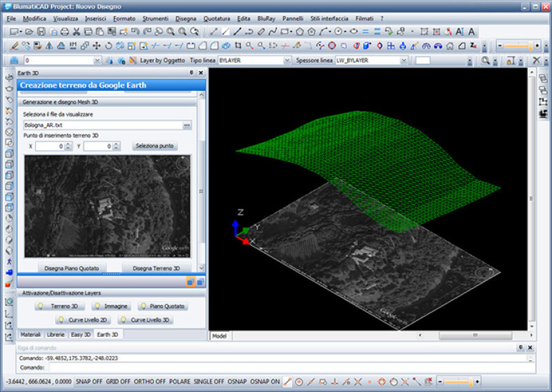Open the layer dropdown showing 0
Screen dimensions: 552x392
97,61
